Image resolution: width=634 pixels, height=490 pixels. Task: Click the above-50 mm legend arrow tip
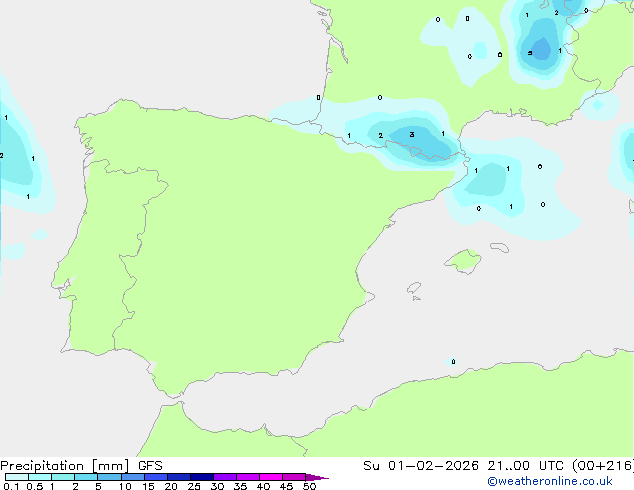tap(317, 477)
